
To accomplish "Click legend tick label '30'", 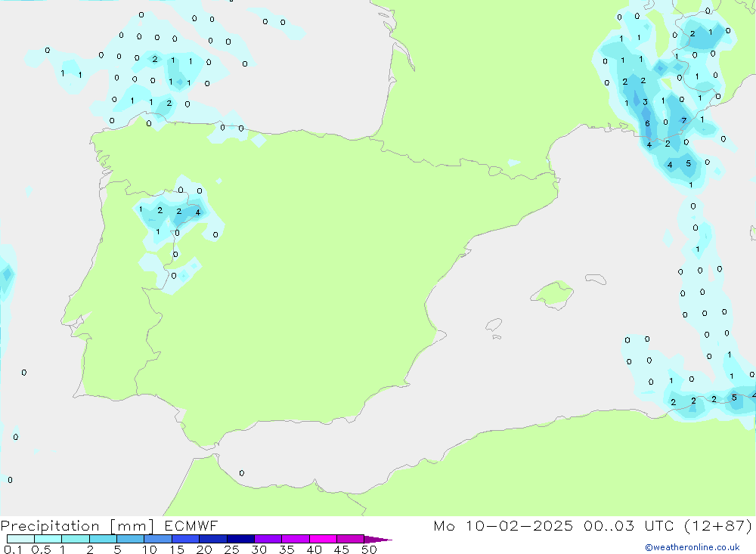I will point(259,549).
